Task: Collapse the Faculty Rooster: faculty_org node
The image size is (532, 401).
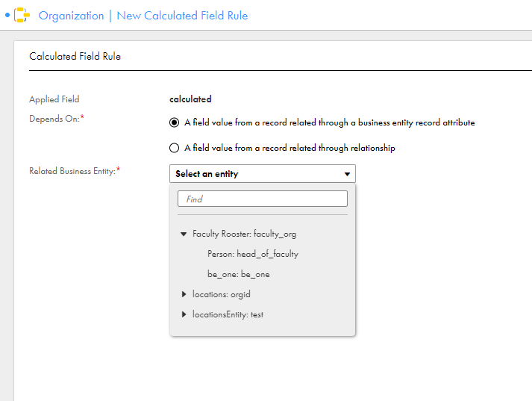Action: coord(184,234)
